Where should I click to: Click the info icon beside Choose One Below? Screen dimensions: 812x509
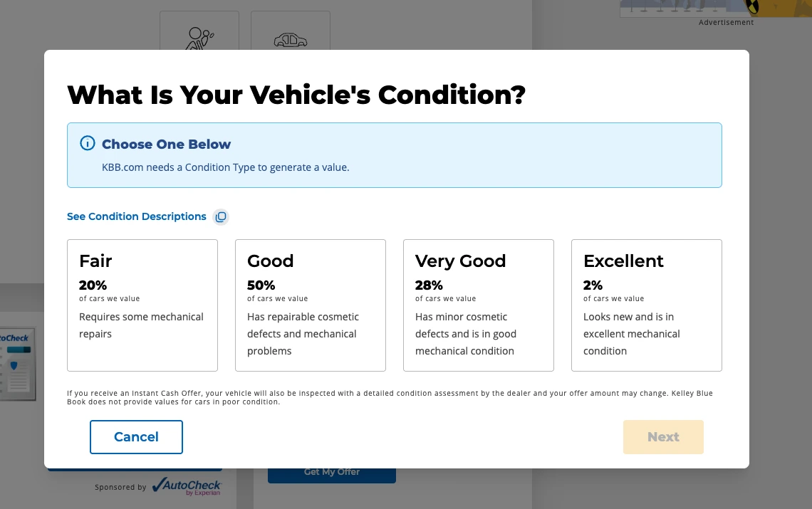pos(88,143)
